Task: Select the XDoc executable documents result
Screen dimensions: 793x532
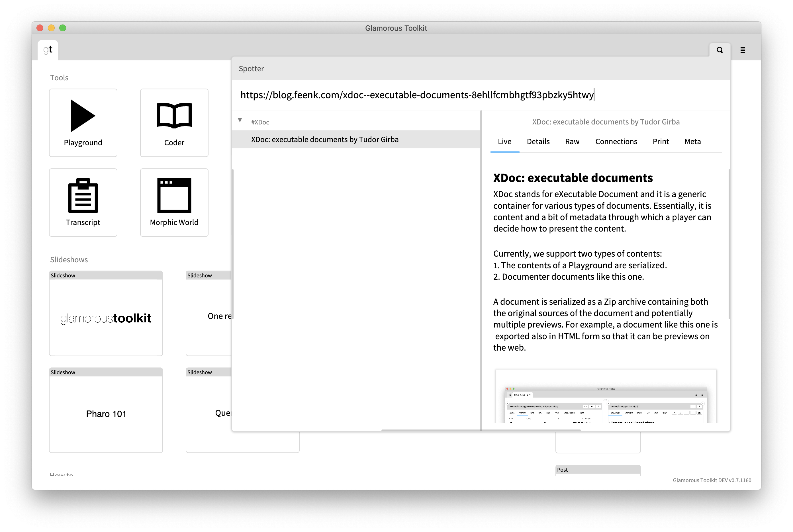Action: 356,140
